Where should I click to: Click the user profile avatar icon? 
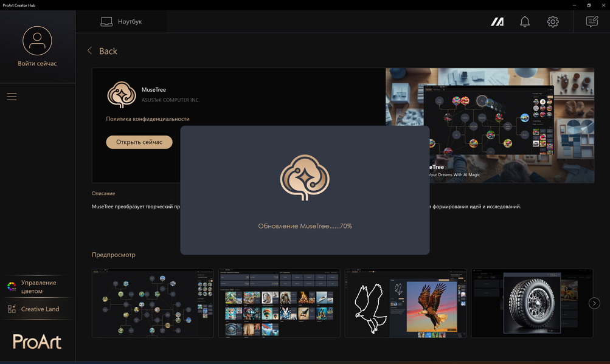click(37, 41)
